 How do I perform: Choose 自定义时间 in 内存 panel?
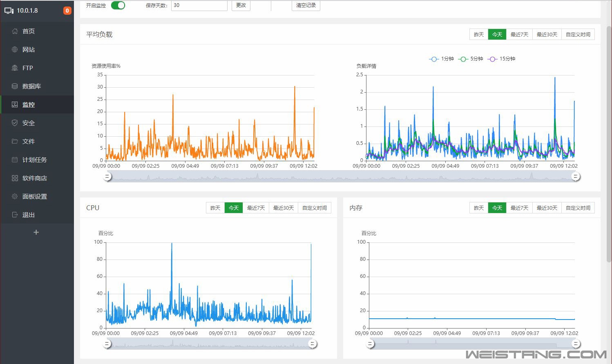point(578,208)
